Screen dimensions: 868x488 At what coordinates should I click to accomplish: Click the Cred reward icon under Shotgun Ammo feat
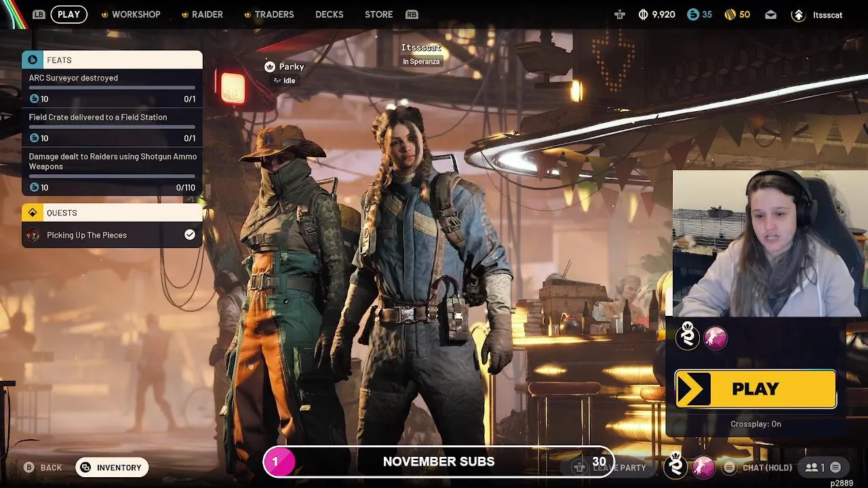tap(35, 188)
